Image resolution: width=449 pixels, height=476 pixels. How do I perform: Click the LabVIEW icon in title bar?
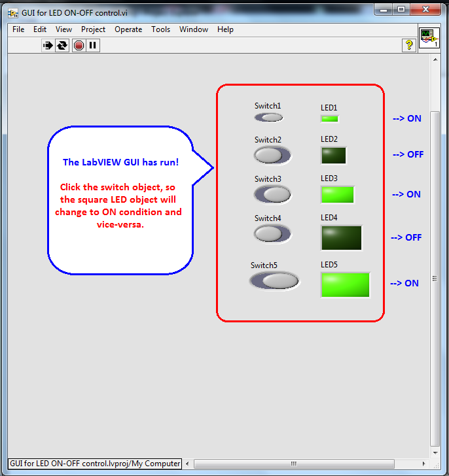[x=12, y=13]
